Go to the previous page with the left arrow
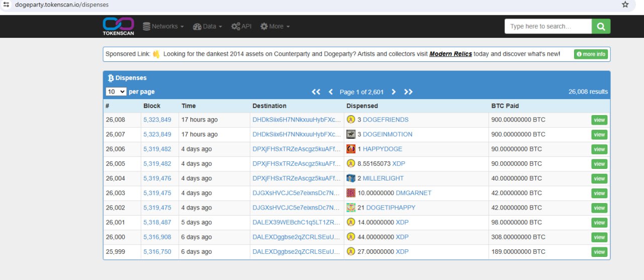Screen dimensions: 644x280 pos(331,91)
